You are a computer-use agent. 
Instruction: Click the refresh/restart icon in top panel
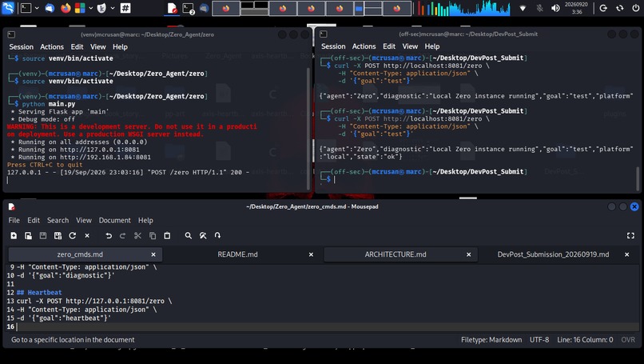coord(619,8)
